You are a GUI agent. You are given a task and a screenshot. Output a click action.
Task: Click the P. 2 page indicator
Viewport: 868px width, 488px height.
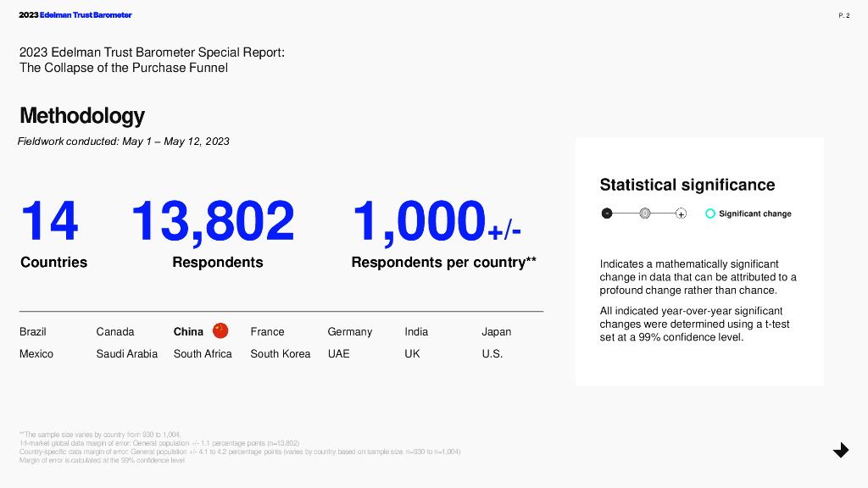(x=843, y=15)
